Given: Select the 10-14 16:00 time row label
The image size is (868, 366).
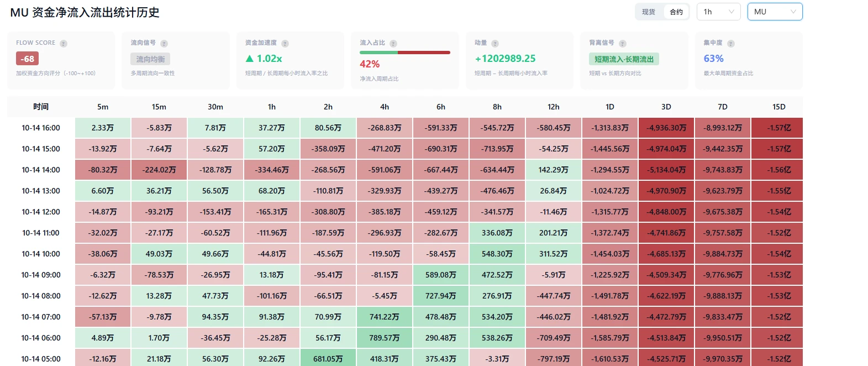Looking at the screenshot, I should 41,128.
